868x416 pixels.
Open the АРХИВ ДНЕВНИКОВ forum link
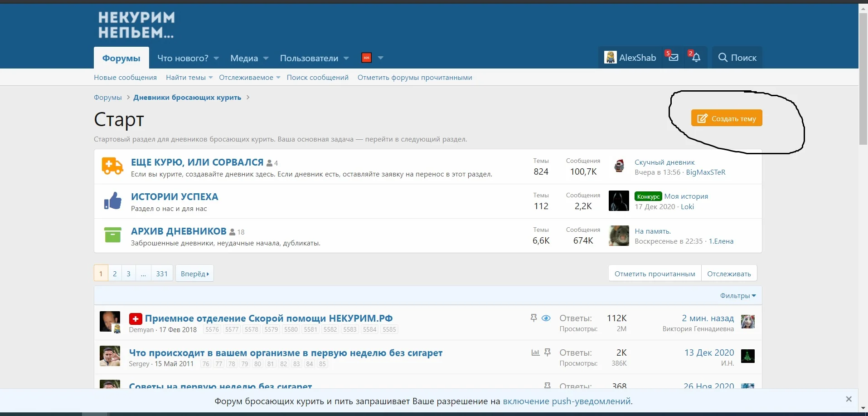[x=179, y=231]
